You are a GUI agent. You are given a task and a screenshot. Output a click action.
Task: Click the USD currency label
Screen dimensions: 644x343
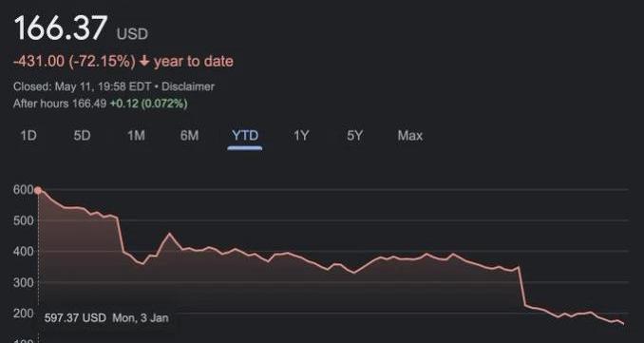[x=132, y=34]
